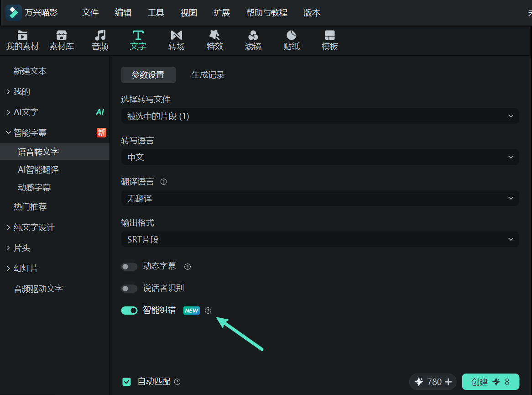The image size is (532, 395).
Task: Switch to the 参数设置 tab
Action: point(148,75)
